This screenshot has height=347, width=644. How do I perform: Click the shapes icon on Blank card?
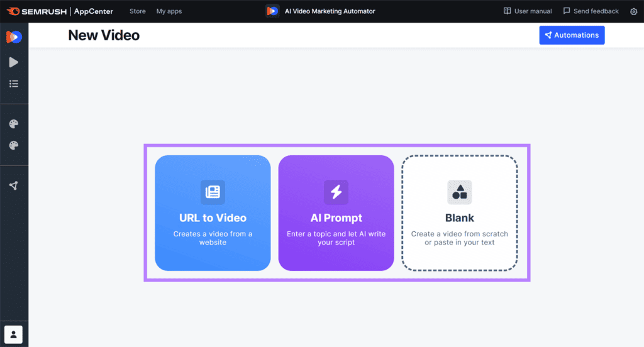(x=459, y=192)
